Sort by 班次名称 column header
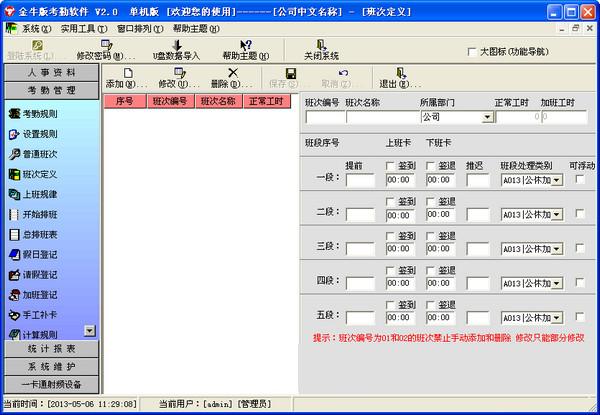 click(x=218, y=101)
